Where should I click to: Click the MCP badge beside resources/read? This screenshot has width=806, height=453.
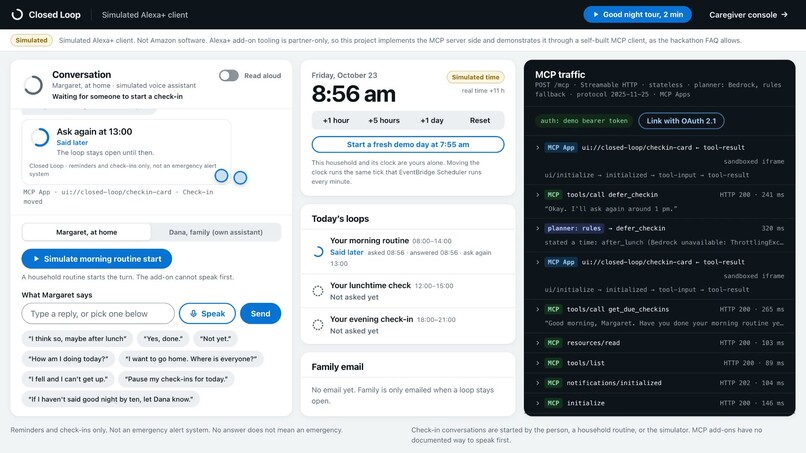click(553, 342)
